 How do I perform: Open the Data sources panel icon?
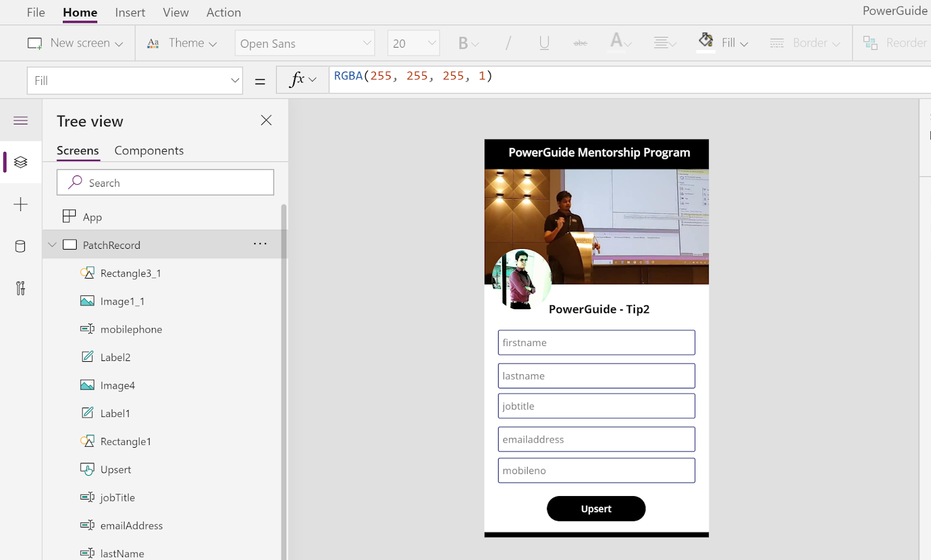point(20,246)
